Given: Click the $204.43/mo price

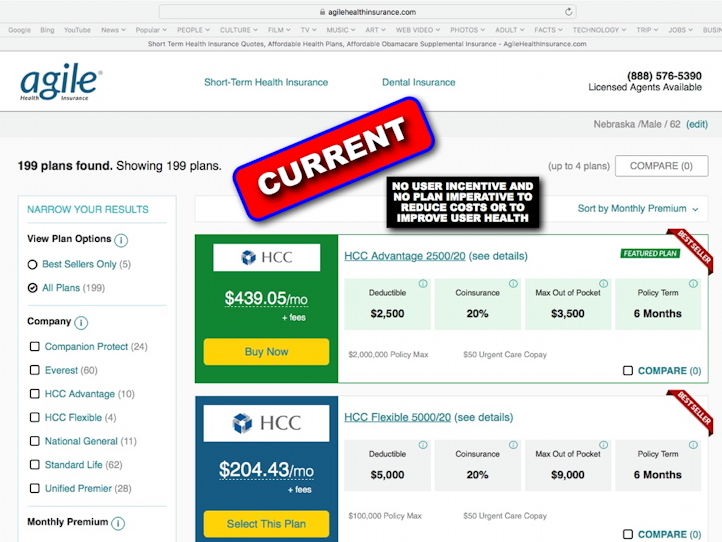Looking at the screenshot, I should click(x=266, y=470).
